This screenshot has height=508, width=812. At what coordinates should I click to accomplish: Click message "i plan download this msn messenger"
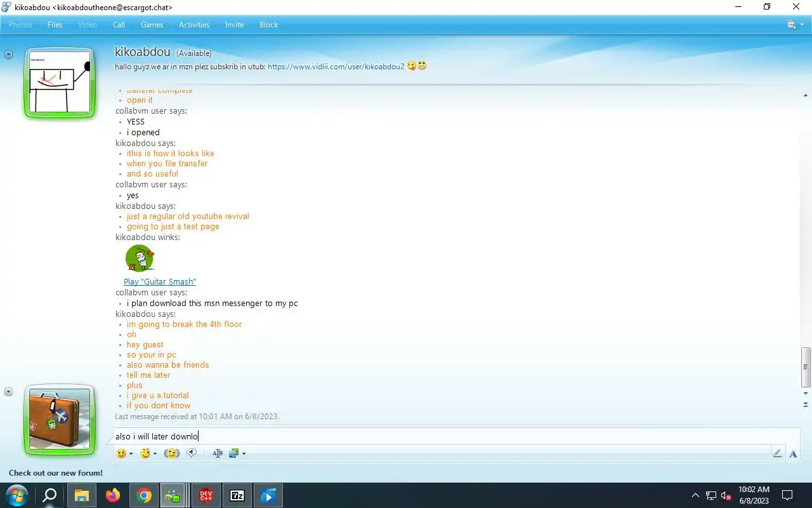(212, 303)
